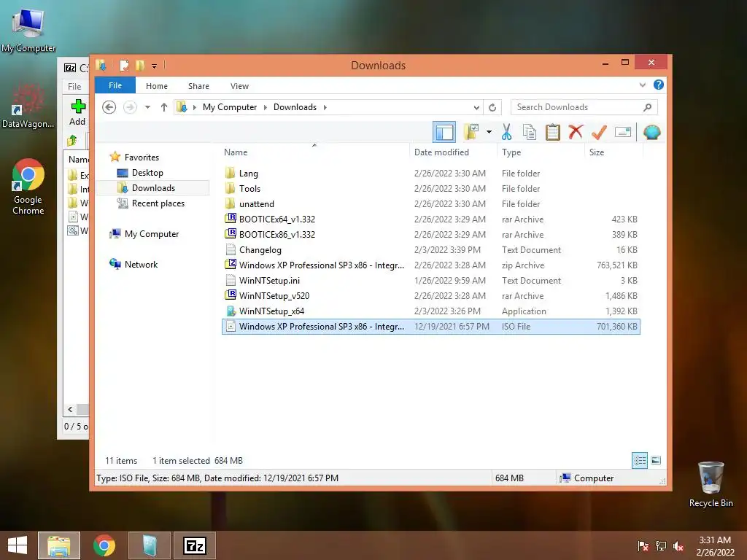747x560 pixels.
Task: Open the Customize Quick Access Toolbar dropdown
Action: pos(155,66)
